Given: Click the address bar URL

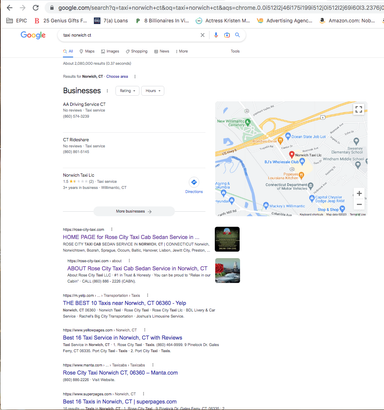Looking at the screenshot, I should click(x=220, y=8).
